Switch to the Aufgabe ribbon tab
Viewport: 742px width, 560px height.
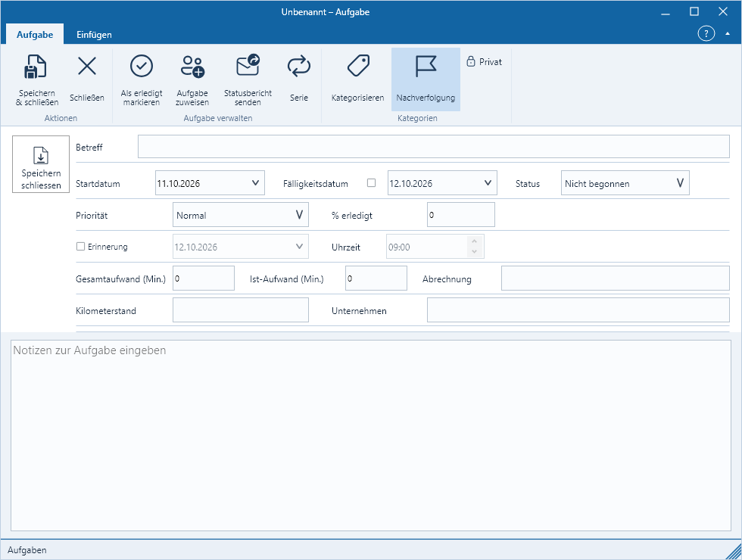[35, 35]
